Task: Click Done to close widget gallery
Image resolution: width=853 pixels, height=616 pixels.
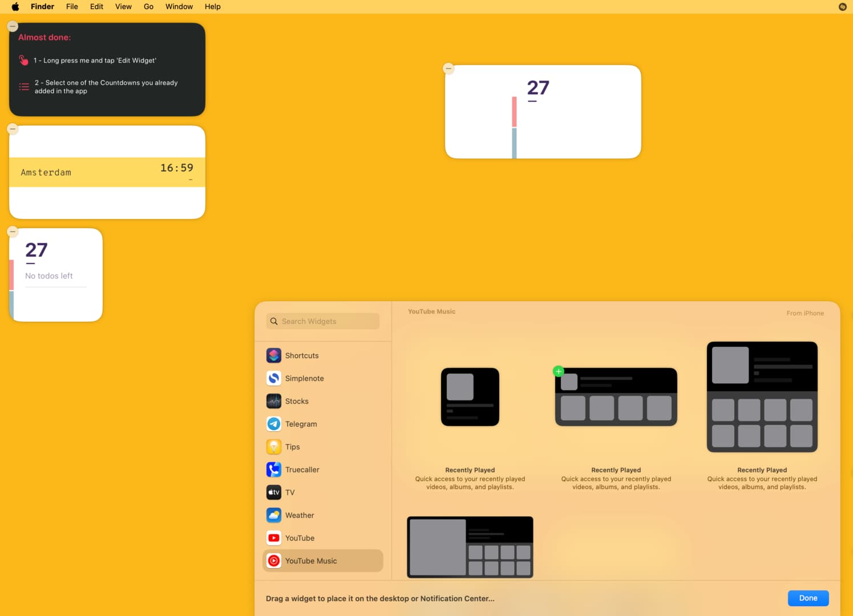Action: 808,598
